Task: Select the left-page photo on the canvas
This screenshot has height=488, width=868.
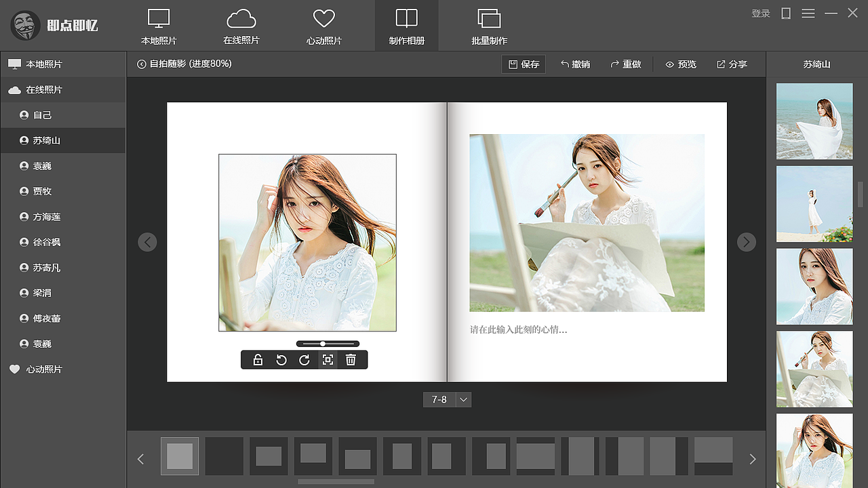Action: pyautogui.click(x=307, y=243)
